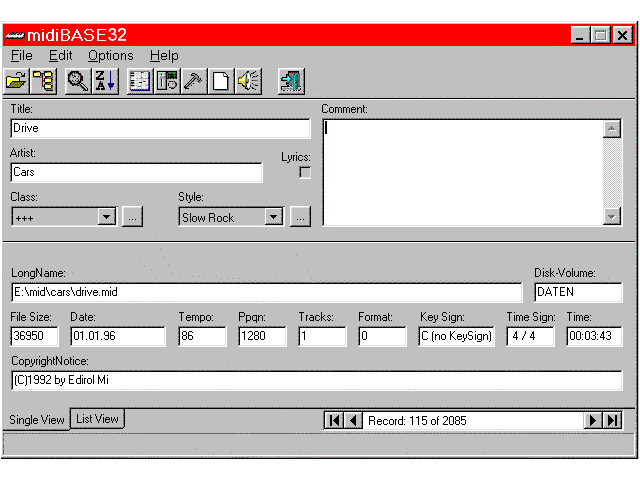
Task: Jump to the last record
Action: coord(613,420)
